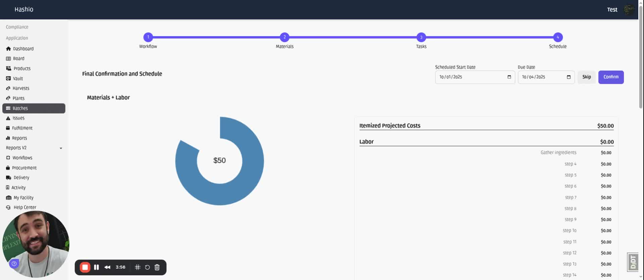Click the Plants seedling icon
The height and width of the screenshot is (280, 644).
[x=8, y=98]
